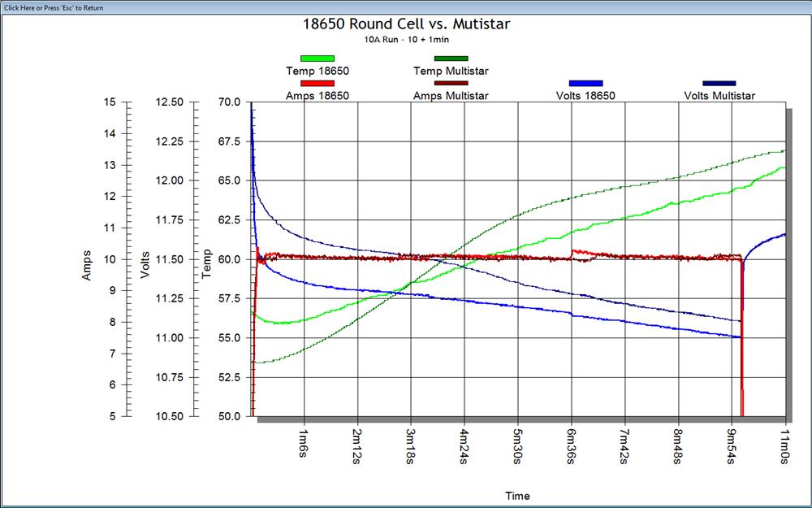Click the '10' Amps axis value
Screen dimensions: 812x508
pos(110,259)
